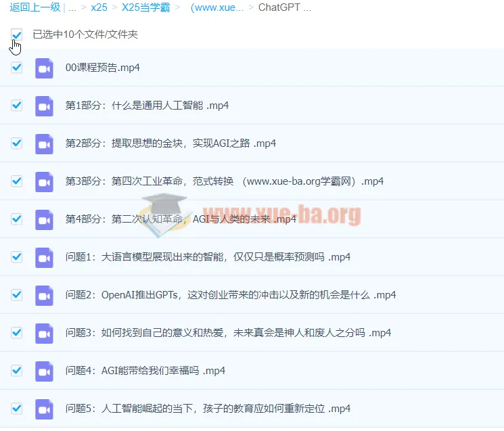Open file 问题2：OpenAI推出GPTs video

click(230, 295)
